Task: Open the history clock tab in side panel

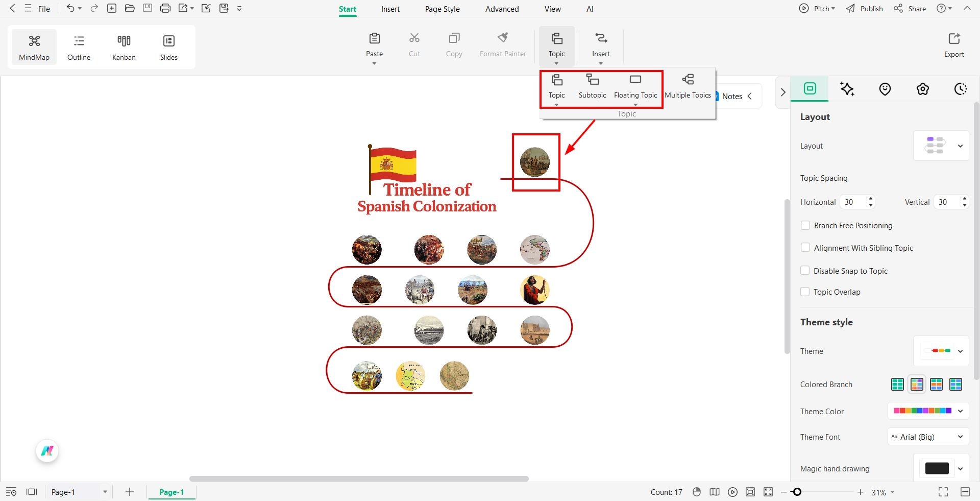Action: click(x=961, y=89)
